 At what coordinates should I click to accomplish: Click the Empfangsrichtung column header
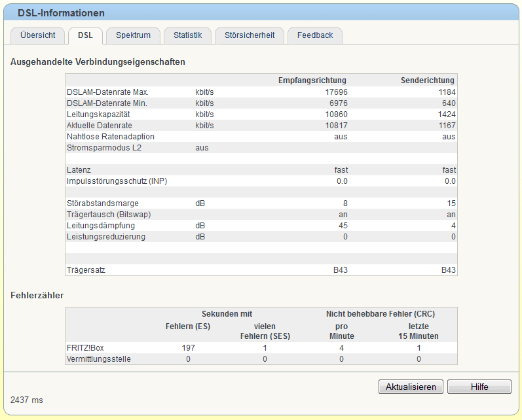click(312, 80)
